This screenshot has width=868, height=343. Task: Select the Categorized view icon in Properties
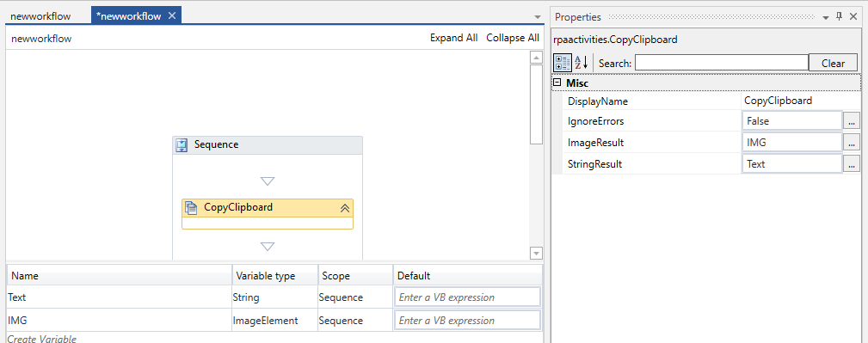point(563,63)
